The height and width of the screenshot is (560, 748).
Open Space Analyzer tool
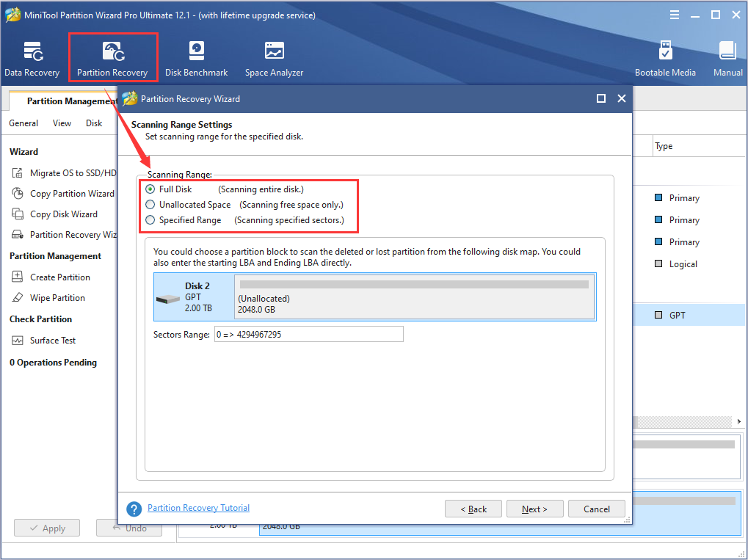tap(274, 59)
